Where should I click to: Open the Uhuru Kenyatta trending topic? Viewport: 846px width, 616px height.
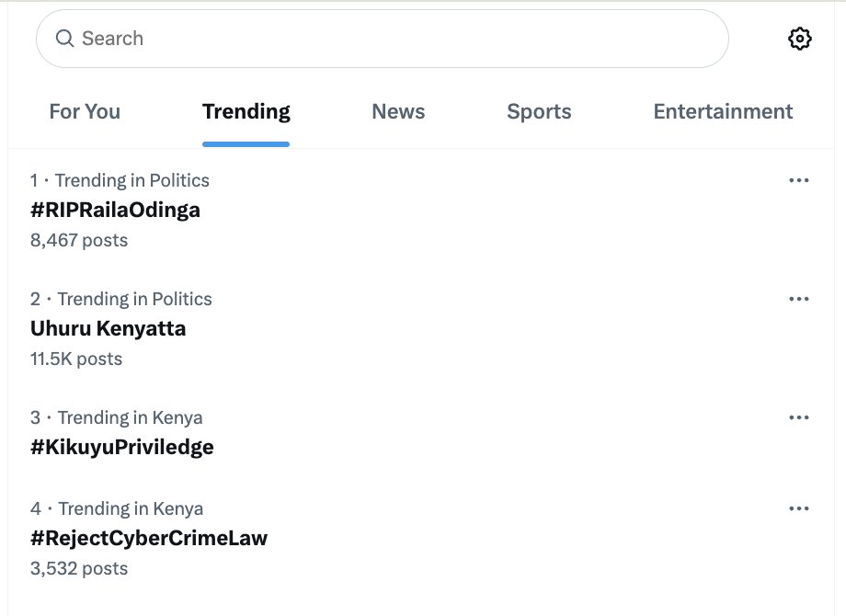(108, 328)
